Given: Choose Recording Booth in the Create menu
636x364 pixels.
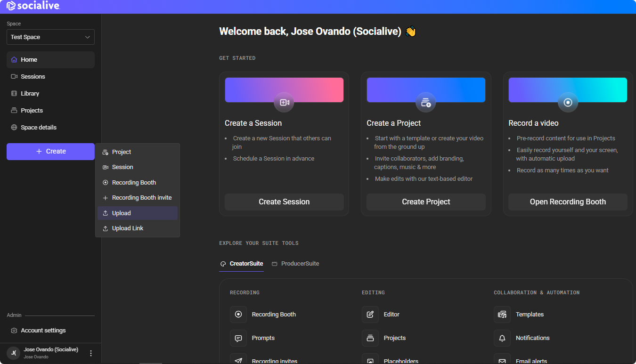Looking at the screenshot, I should (x=138, y=183).
